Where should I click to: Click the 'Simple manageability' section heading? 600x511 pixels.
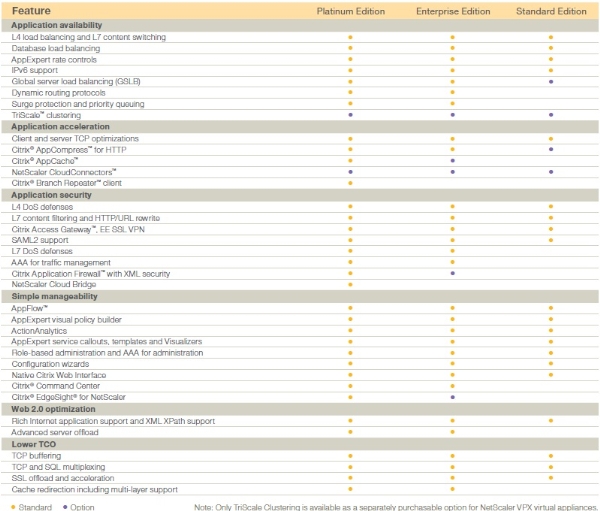coord(54,296)
